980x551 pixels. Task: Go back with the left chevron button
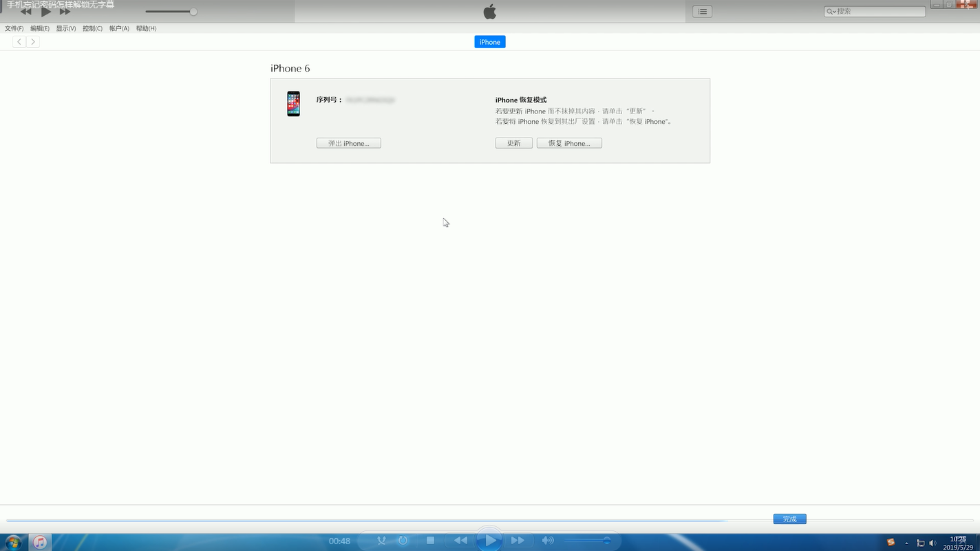[x=19, y=42]
